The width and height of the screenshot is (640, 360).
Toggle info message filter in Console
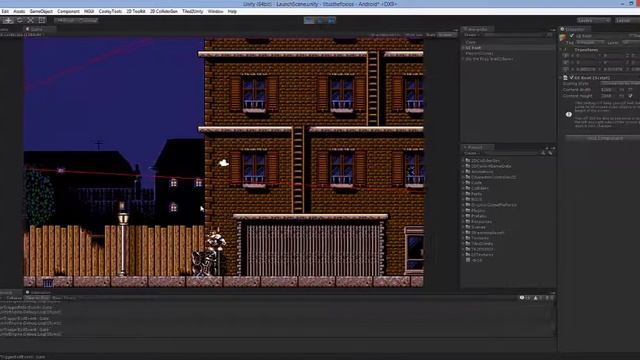coord(524,298)
